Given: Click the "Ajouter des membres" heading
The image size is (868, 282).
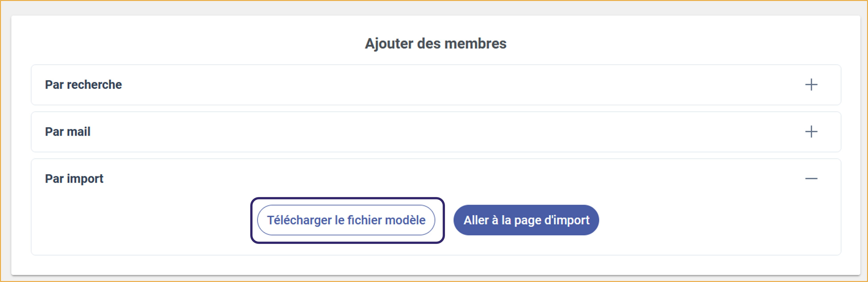Looking at the screenshot, I should [435, 43].
